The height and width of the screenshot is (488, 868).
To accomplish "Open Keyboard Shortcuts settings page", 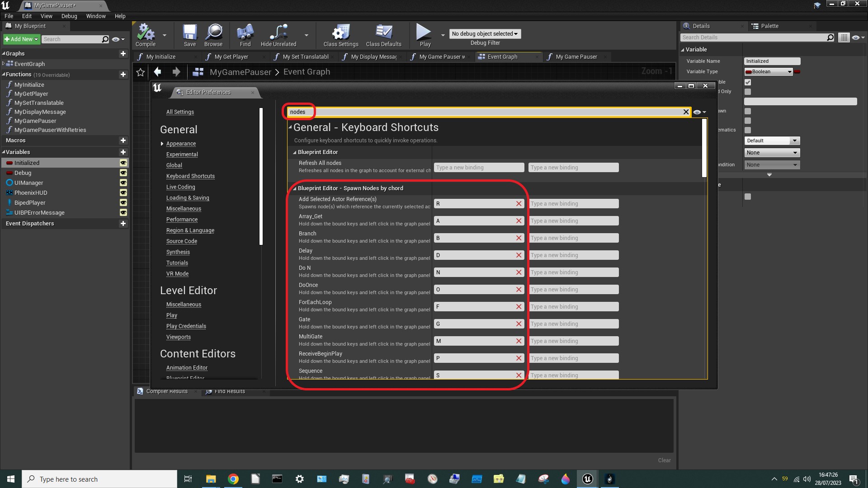I will (190, 176).
